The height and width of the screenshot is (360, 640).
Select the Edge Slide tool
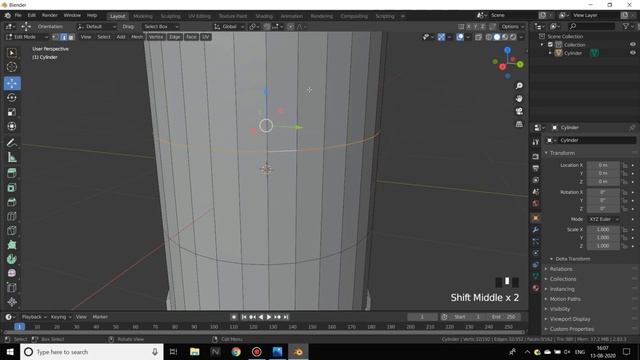tap(12, 287)
